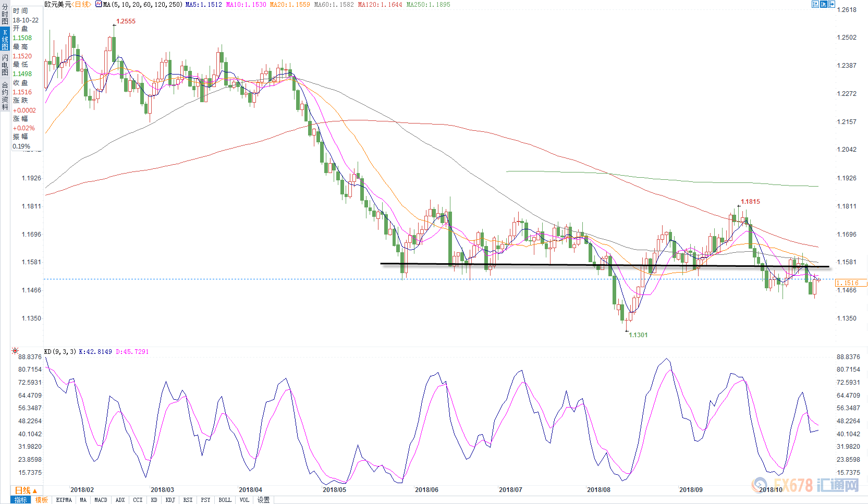The image size is (868, 504).
Task: Click the sun-shaped icon beside KD label
Action: [15, 351]
